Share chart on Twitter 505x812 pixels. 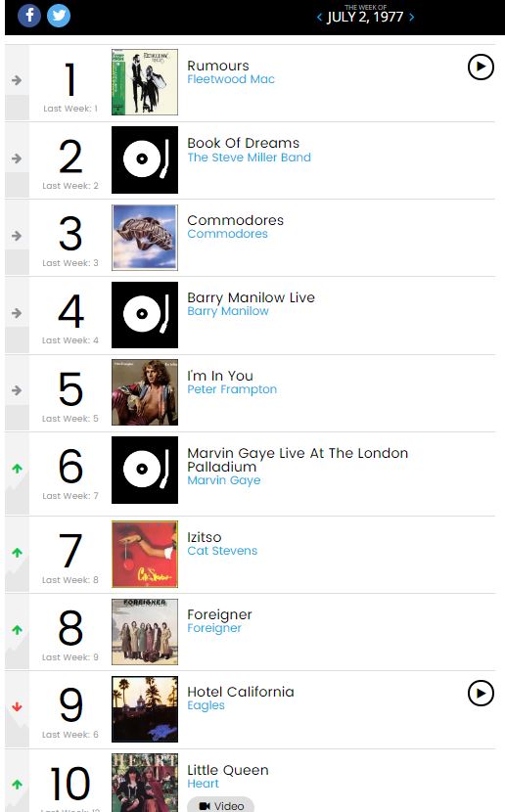point(59,15)
